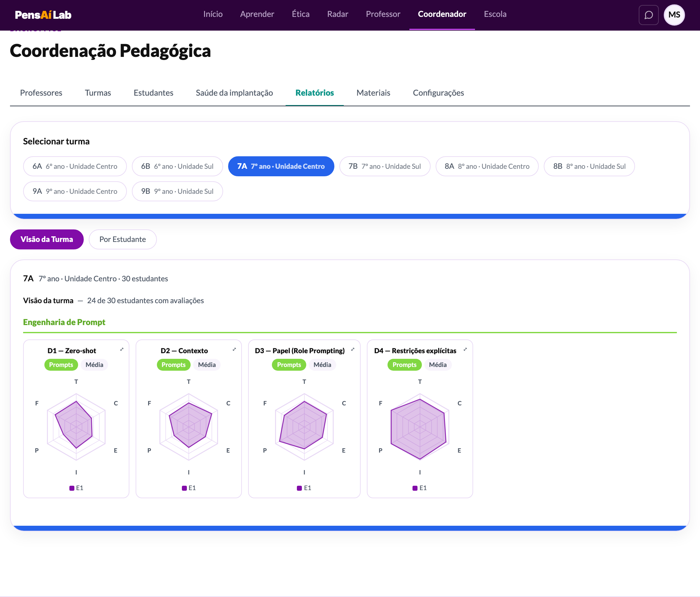Select Média on D4 Restrições card
The image size is (700, 597).
coord(438,364)
